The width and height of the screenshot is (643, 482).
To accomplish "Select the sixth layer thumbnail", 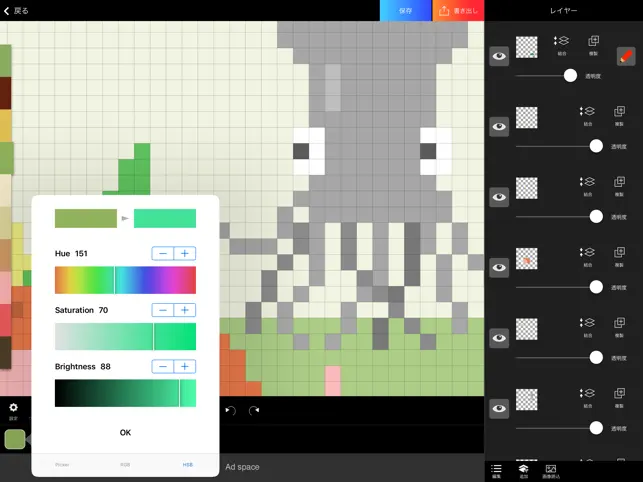I will (x=527, y=400).
